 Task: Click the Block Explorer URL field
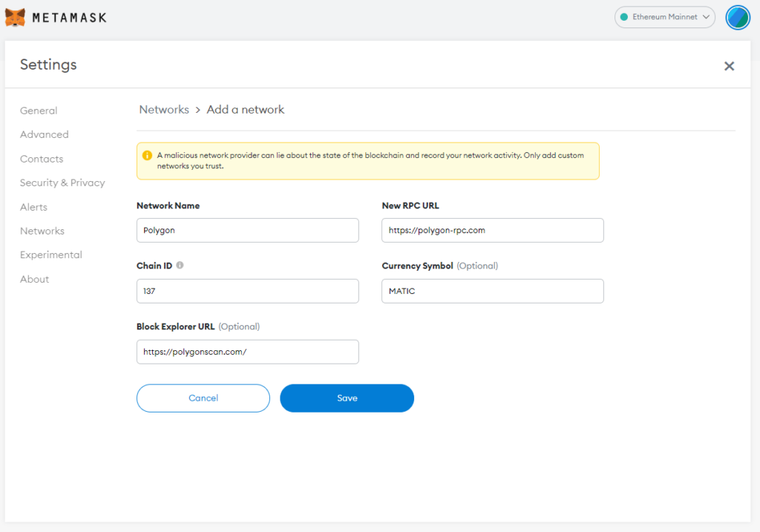point(248,352)
